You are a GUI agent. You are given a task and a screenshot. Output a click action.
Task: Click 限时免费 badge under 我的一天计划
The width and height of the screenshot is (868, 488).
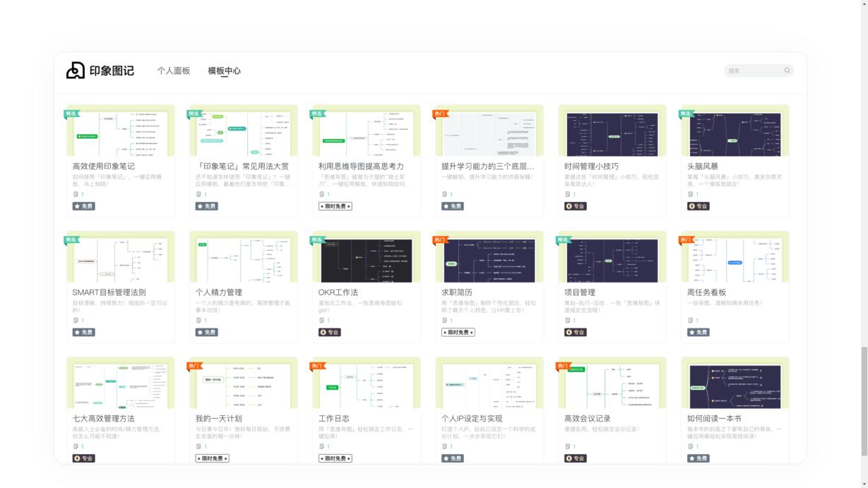pos(212,458)
